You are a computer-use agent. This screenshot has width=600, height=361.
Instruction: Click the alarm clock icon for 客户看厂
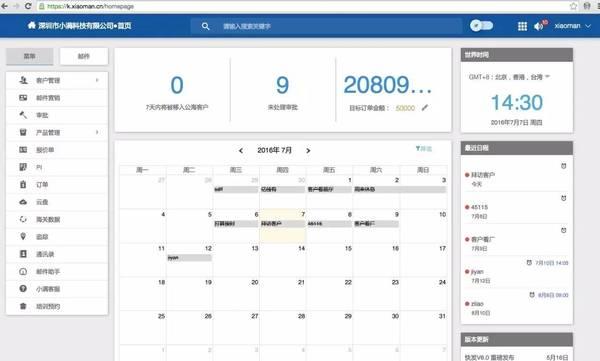pos(564,230)
